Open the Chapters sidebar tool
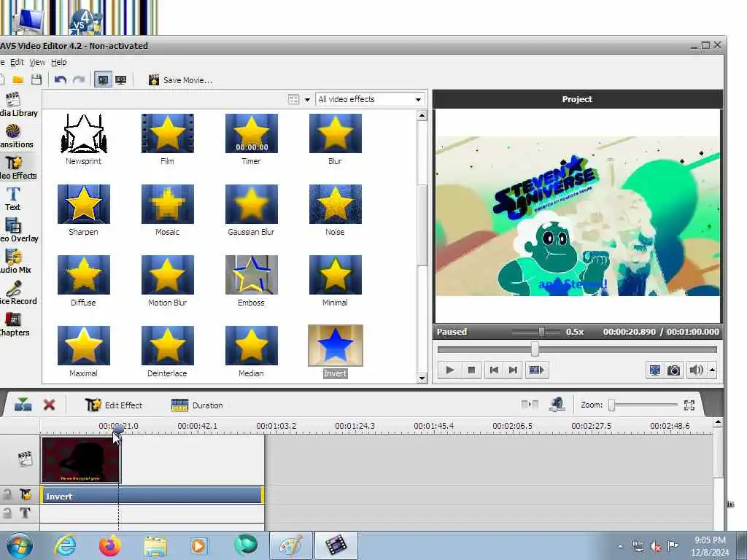 pos(13,324)
